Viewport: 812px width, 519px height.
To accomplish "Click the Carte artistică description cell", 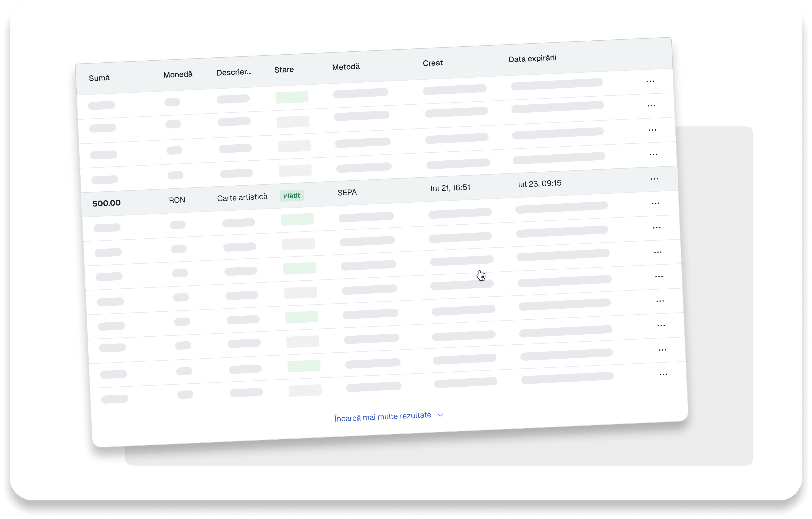I will point(242,198).
